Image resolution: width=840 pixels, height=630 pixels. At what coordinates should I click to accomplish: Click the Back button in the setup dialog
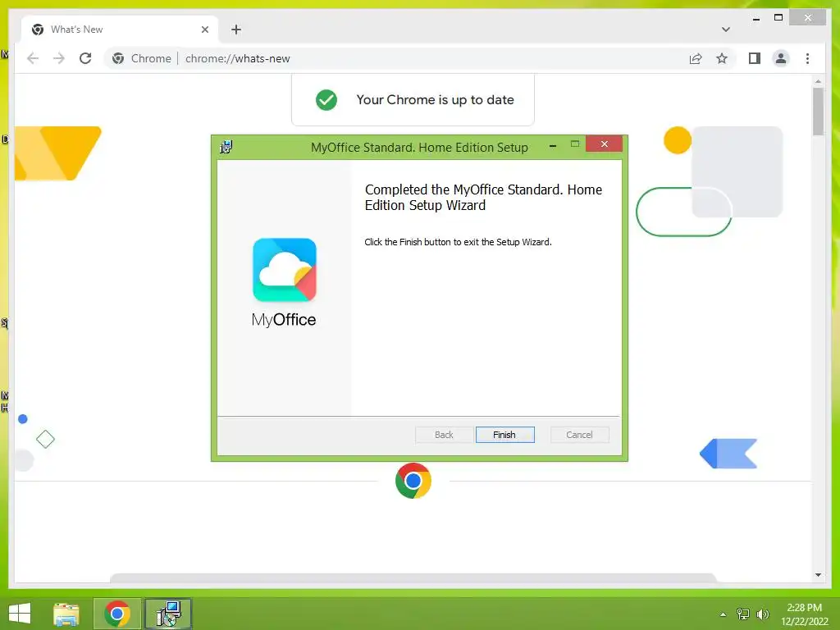pyautogui.click(x=444, y=435)
